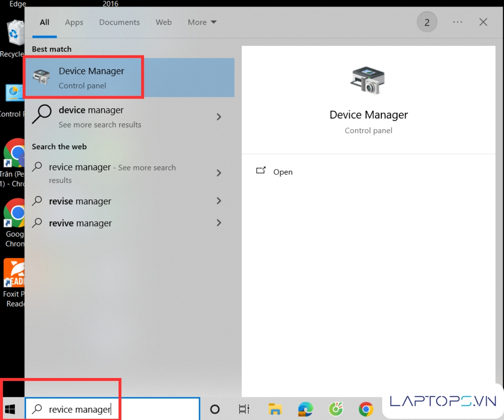The width and height of the screenshot is (504, 420).
Task: Launch File Explorer from taskbar
Action: tap(275, 409)
